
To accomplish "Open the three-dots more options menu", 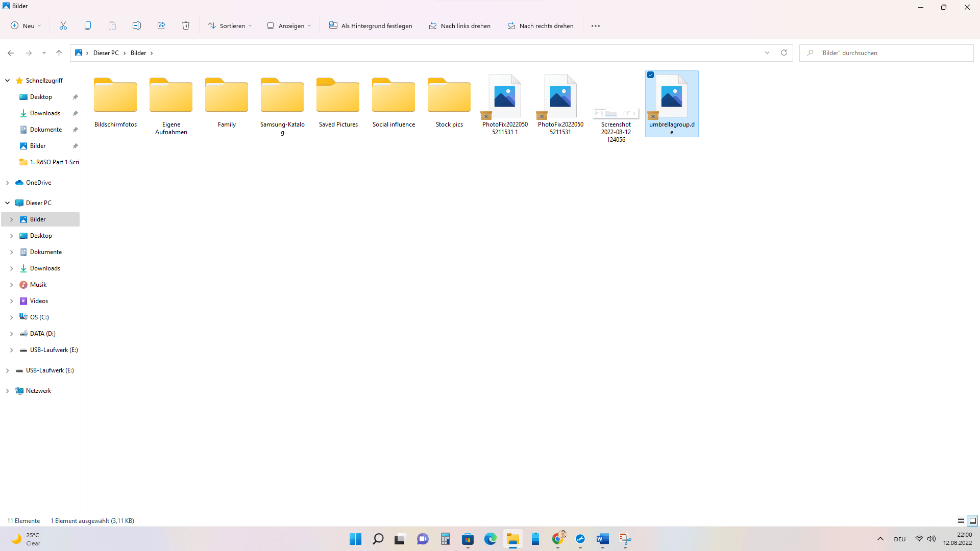I will (595, 26).
